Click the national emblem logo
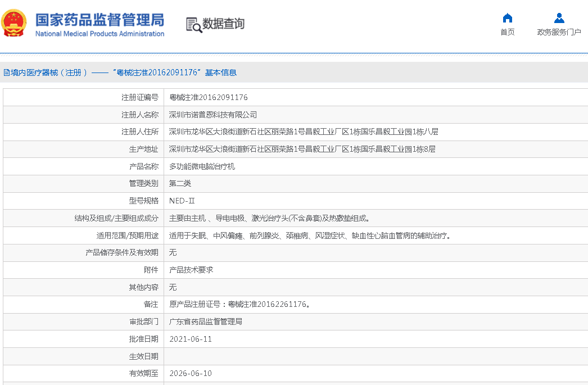 point(14,22)
